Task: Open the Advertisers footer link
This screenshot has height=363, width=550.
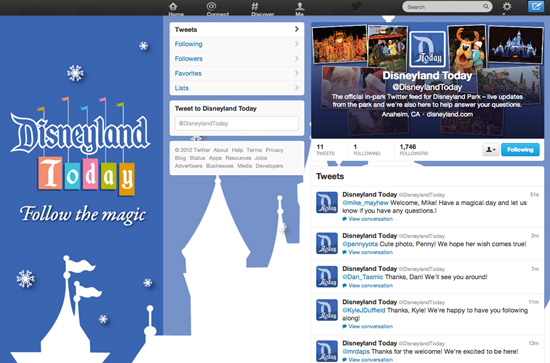Action: click(x=188, y=166)
